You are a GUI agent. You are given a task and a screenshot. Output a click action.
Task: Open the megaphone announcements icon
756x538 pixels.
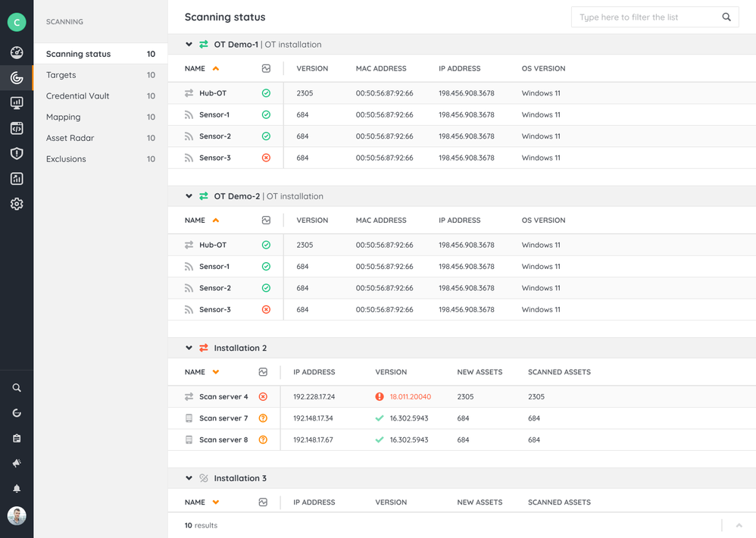[x=17, y=463]
